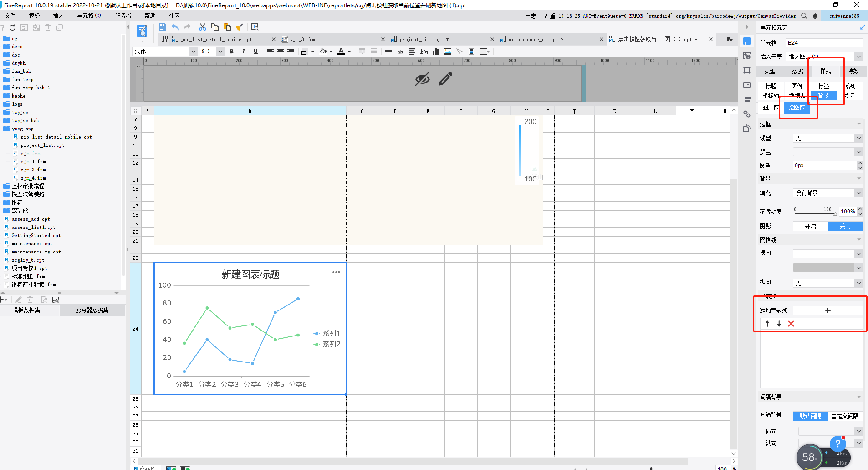Open the Widget Settings sidebar icon
The width and height of the screenshot is (868, 470).
(x=747, y=85)
